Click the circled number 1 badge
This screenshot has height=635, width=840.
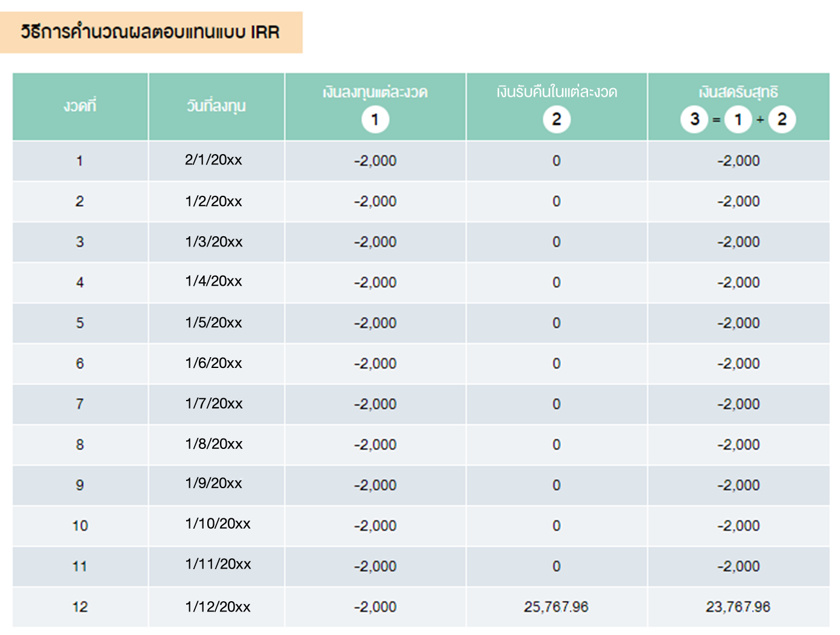(x=375, y=119)
